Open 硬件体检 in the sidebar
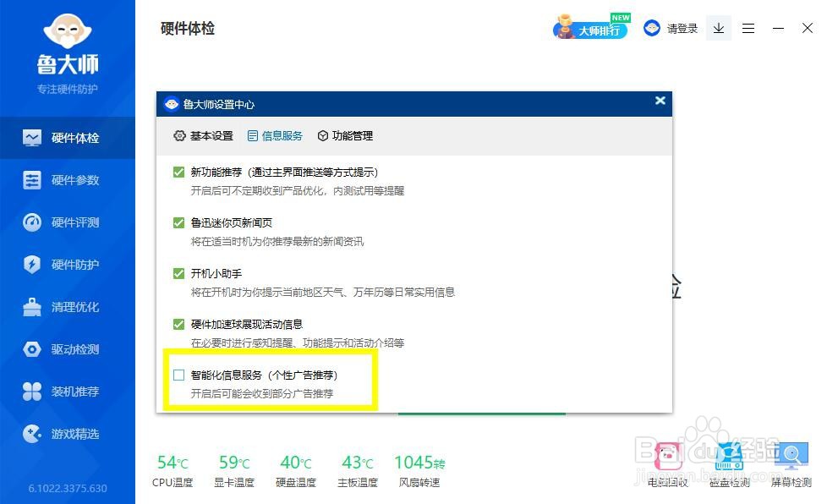827x504 pixels. pos(68,138)
